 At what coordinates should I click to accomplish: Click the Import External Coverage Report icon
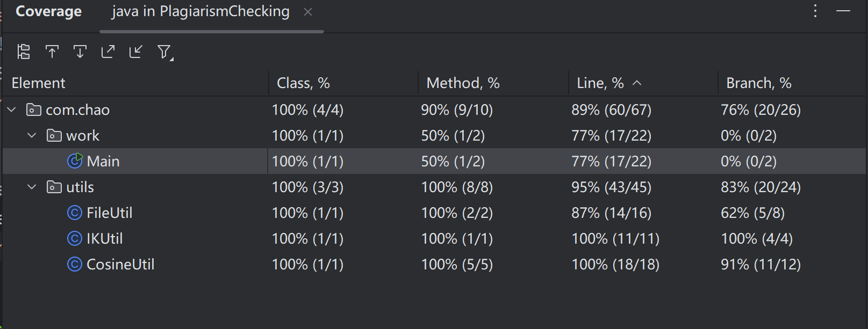[136, 52]
